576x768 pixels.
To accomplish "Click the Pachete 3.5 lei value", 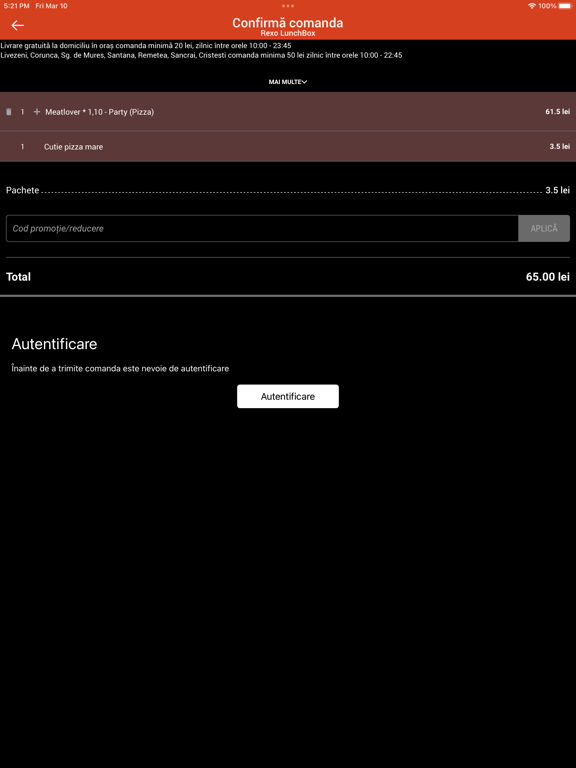I will [x=557, y=191].
